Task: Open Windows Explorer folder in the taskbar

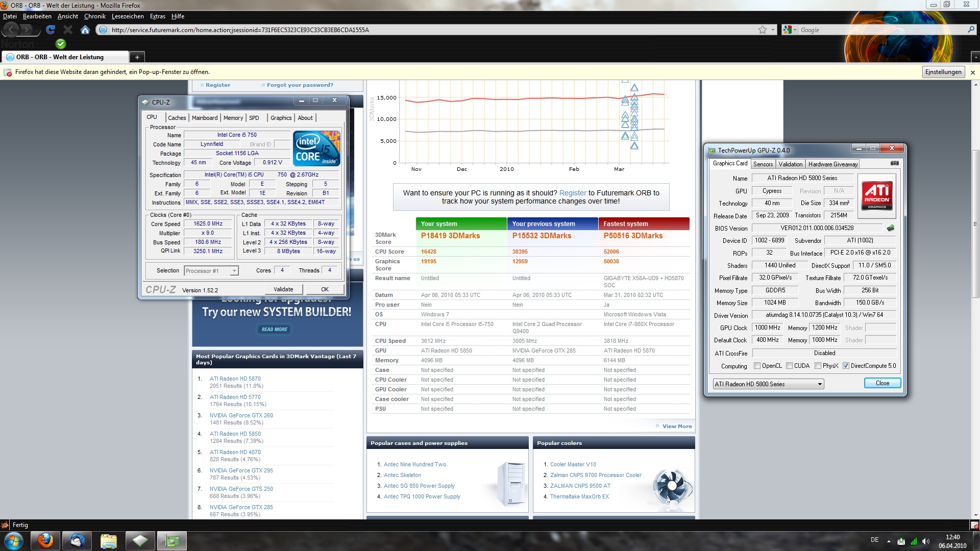Action: 109,540
